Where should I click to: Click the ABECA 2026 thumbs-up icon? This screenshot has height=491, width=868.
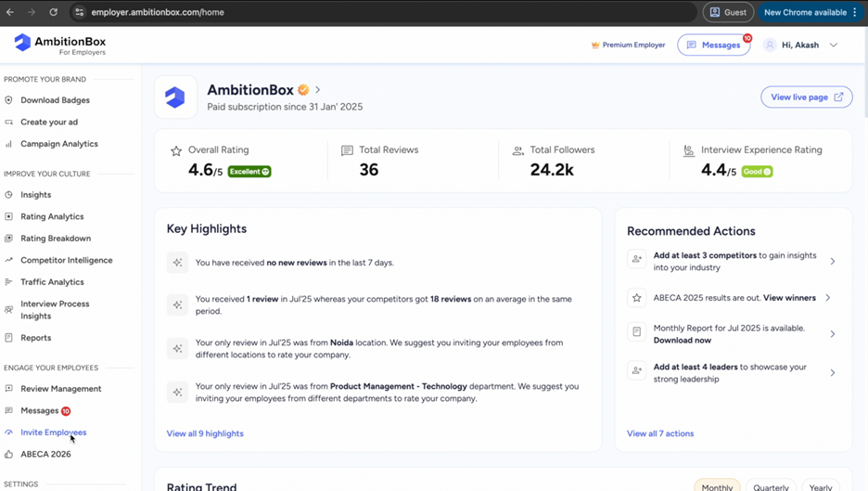point(9,455)
